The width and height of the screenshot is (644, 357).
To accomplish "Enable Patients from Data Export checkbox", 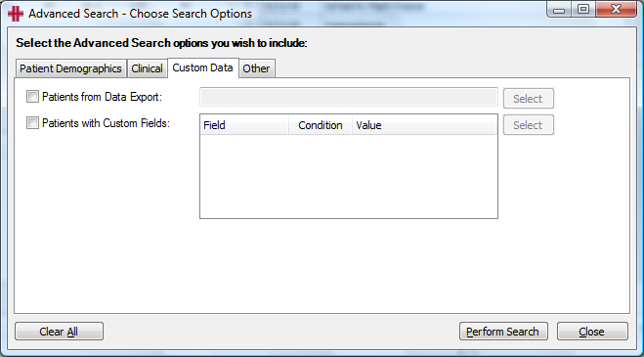I will [32, 97].
